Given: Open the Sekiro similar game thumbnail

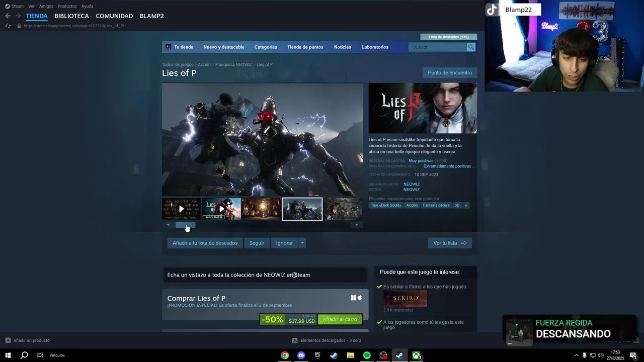Looking at the screenshot, I should click(x=405, y=299).
